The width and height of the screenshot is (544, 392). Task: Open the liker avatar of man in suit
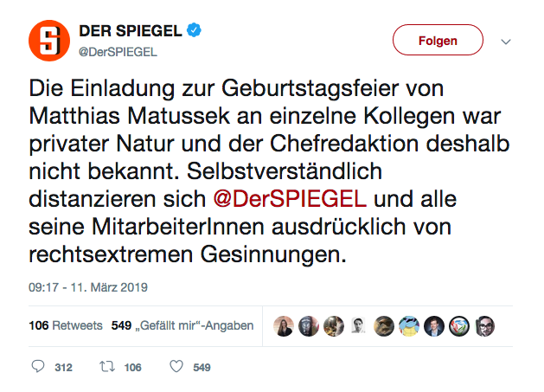[x=435, y=326]
